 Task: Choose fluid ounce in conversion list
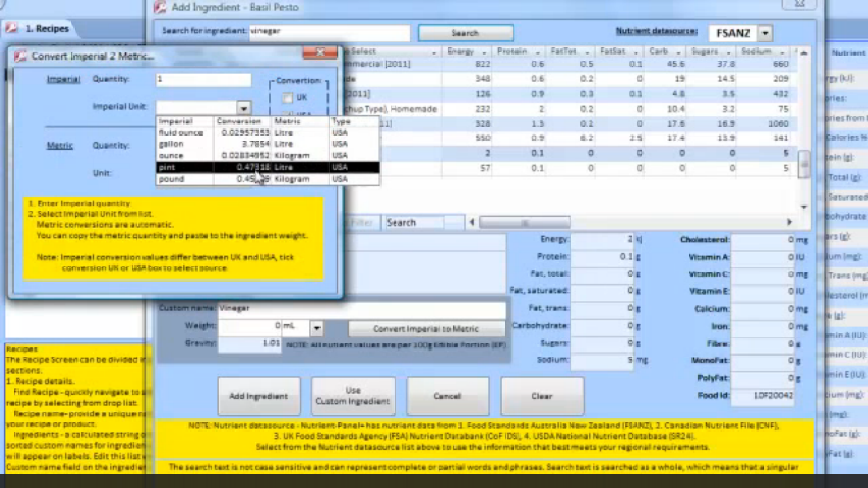[x=181, y=133]
